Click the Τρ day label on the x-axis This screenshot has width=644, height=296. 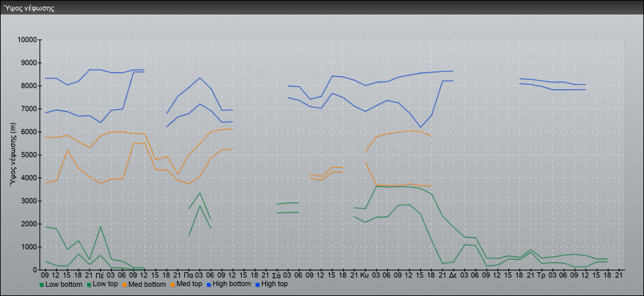pos(541,275)
